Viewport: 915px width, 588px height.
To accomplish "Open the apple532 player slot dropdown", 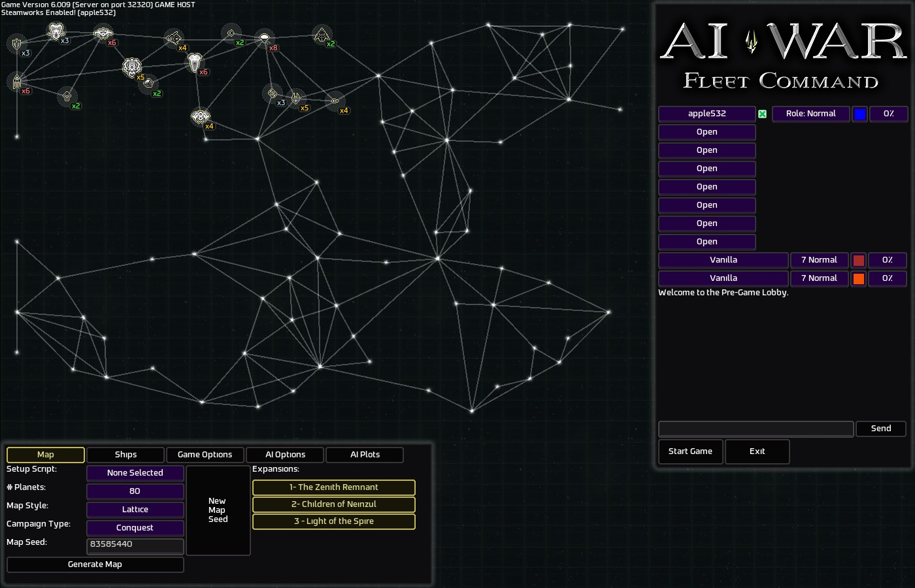I will point(707,114).
